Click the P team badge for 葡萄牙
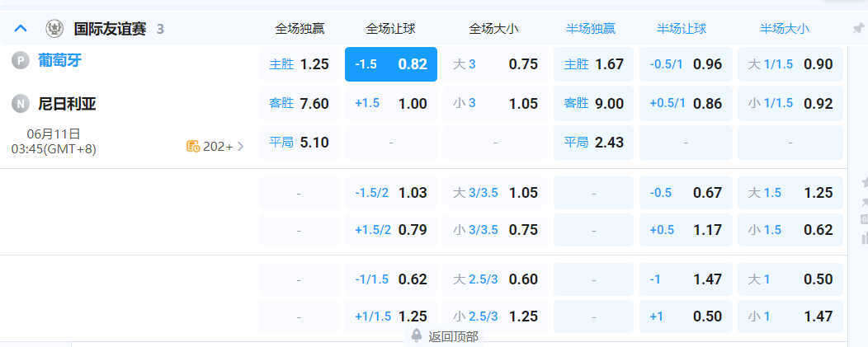868x347 pixels. (x=20, y=60)
